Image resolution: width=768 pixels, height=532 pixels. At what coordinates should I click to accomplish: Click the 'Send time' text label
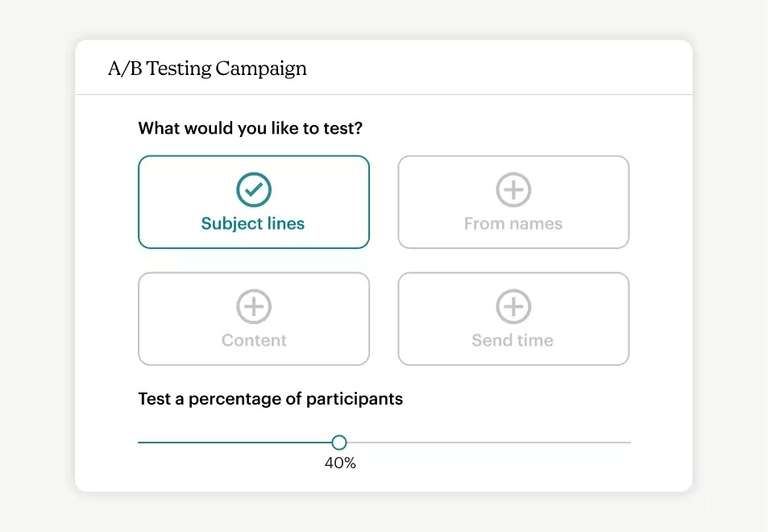513,341
